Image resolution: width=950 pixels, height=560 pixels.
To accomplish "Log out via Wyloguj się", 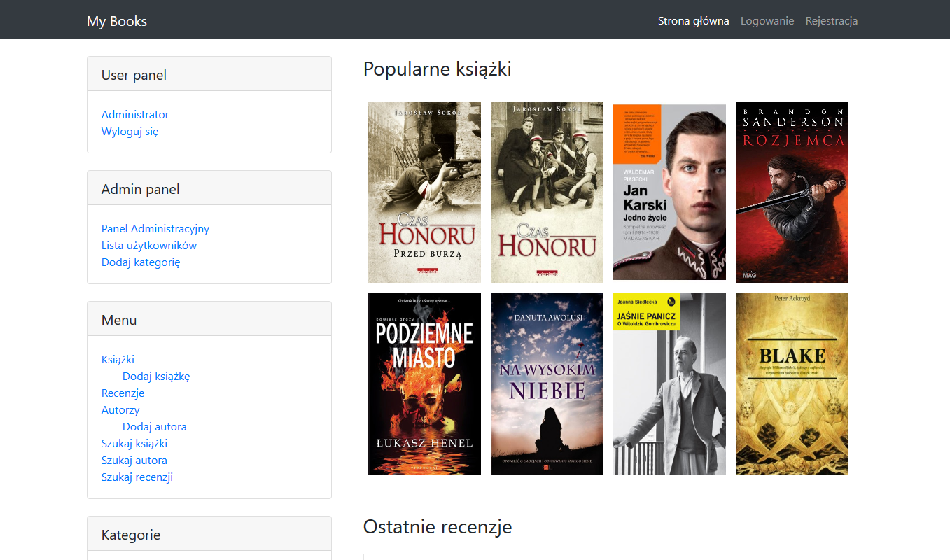I will (x=130, y=131).
